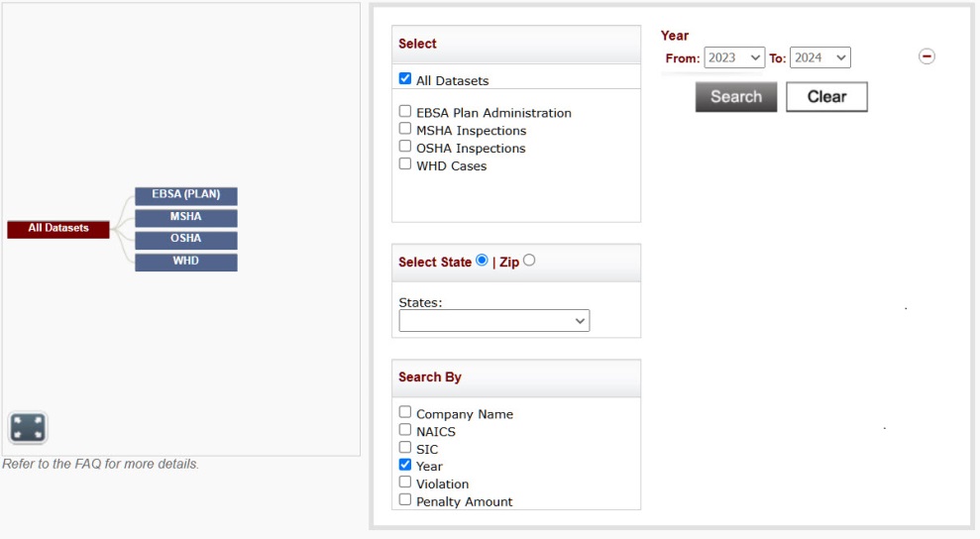Open the To year dropdown
Screen dimensions: 980x539
[820, 57]
